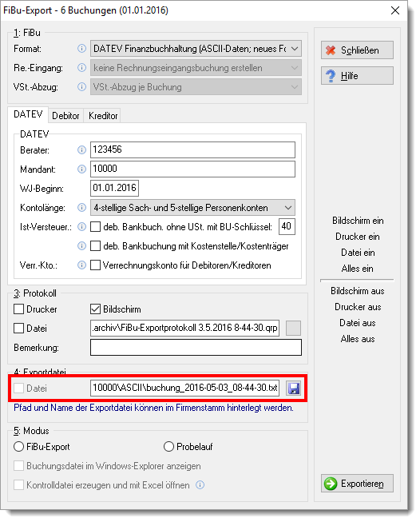Open the Kreditor tab
The image size is (420, 522).
click(103, 116)
